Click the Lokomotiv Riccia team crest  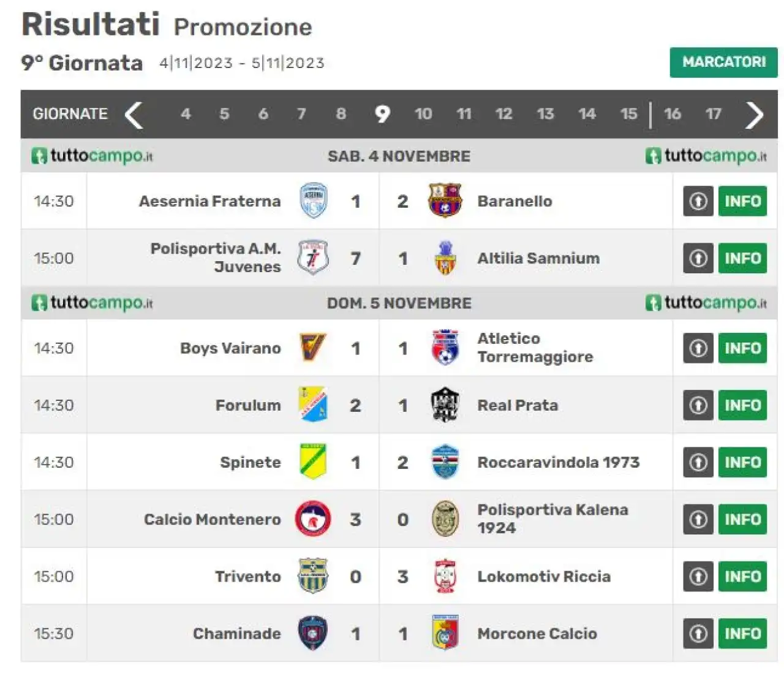445,576
